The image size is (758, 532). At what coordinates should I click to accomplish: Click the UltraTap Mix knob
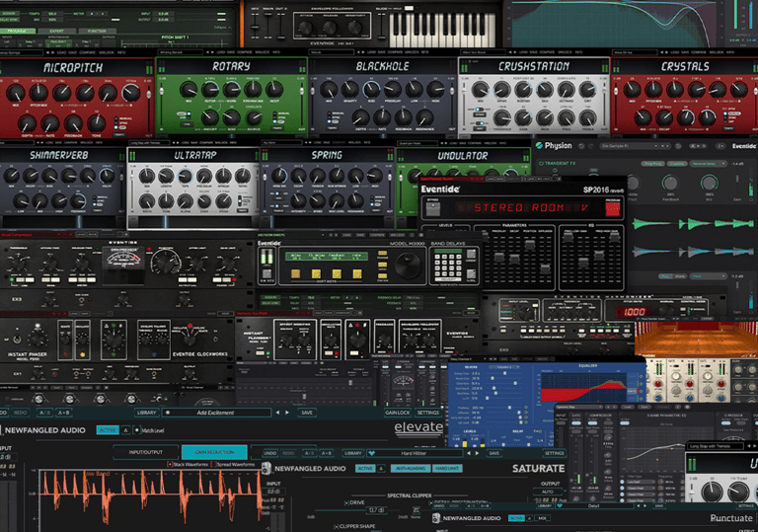(x=146, y=177)
